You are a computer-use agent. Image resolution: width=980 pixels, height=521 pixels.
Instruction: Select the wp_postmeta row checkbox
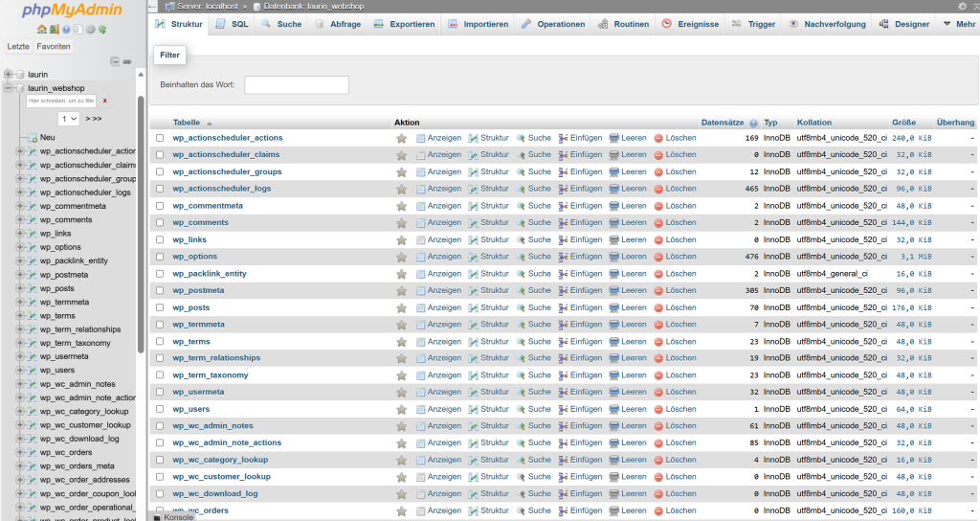(160, 290)
